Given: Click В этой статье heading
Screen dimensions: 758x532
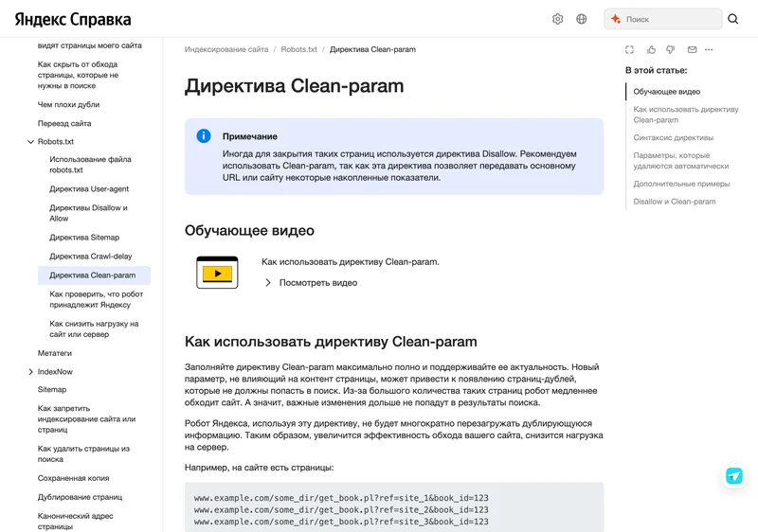Looking at the screenshot, I should click(x=656, y=70).
